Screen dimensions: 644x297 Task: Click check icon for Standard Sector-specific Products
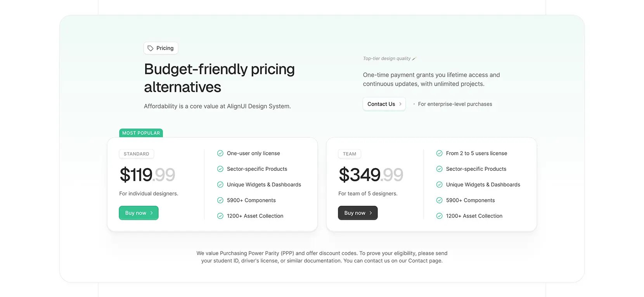pos(220,169)
